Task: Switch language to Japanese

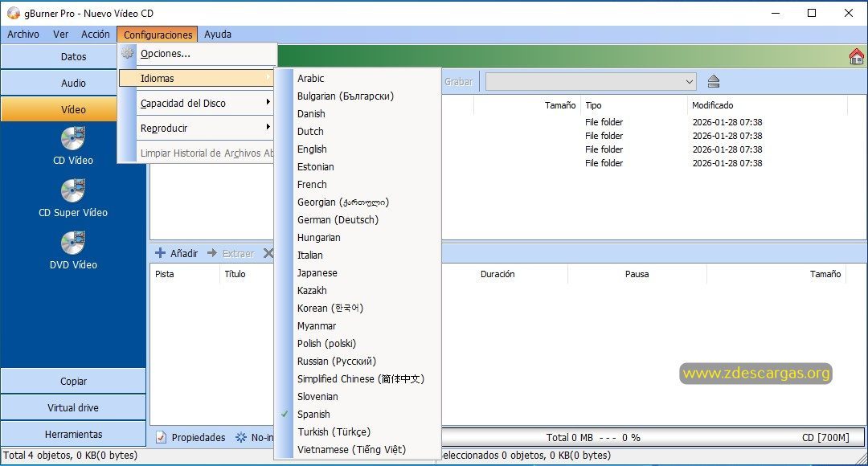Action: [358, 273]
